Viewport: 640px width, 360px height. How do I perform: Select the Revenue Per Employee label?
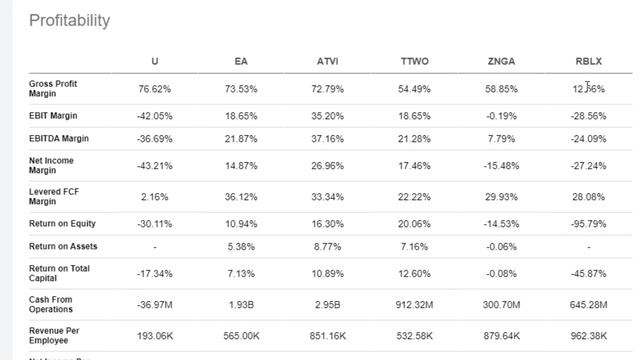tap(54, 335)
